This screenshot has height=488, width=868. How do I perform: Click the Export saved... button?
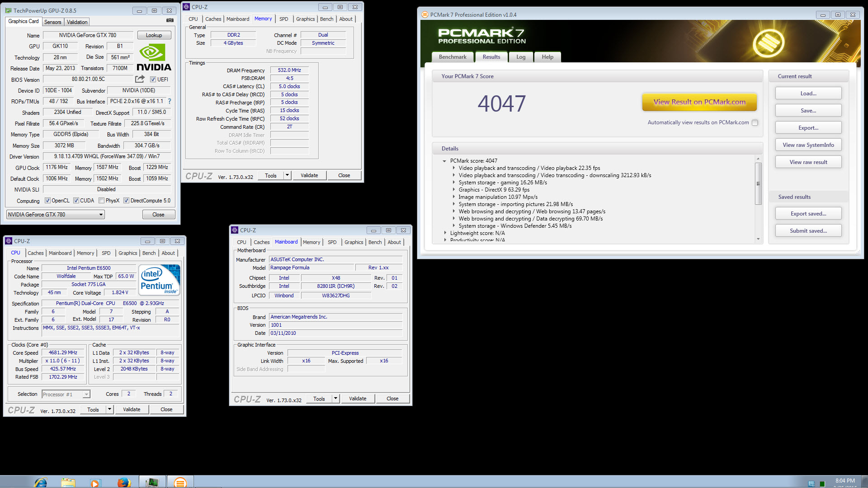coord(808,214)
